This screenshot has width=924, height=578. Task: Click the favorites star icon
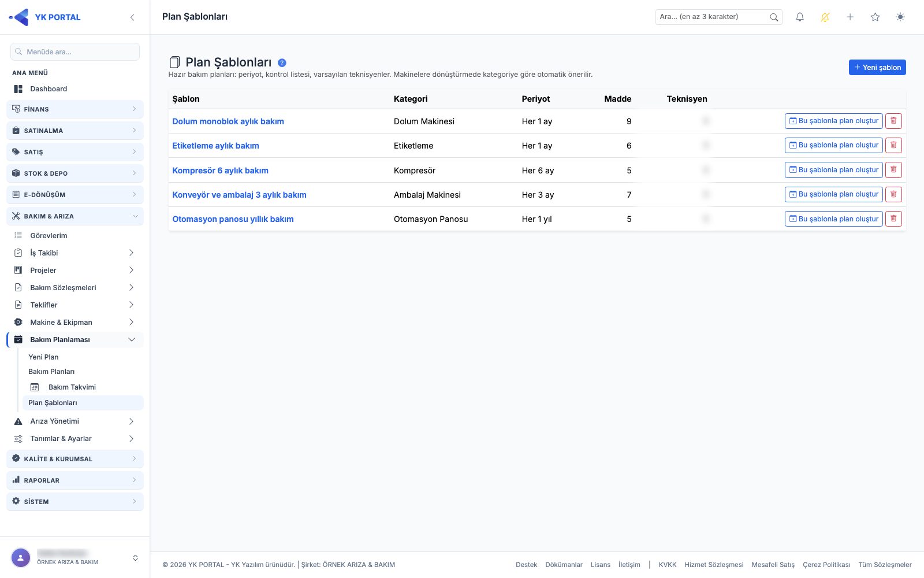tap(875, 17)
